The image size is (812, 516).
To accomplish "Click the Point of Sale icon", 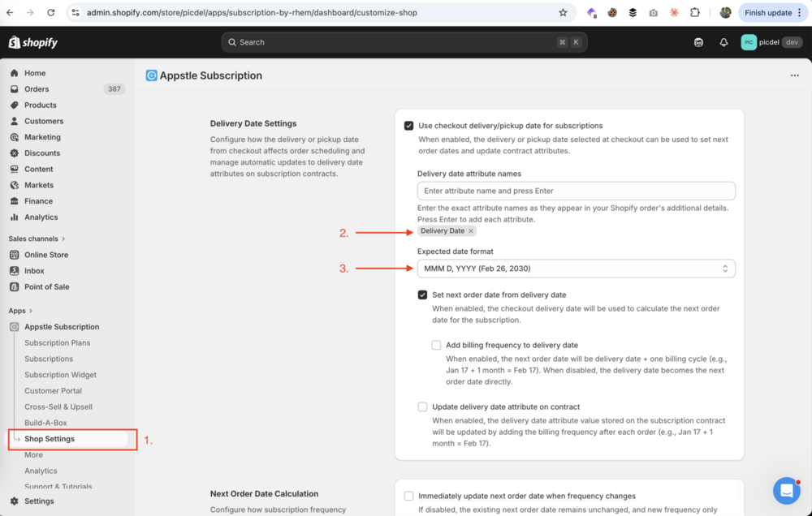I will click(15, 286).
